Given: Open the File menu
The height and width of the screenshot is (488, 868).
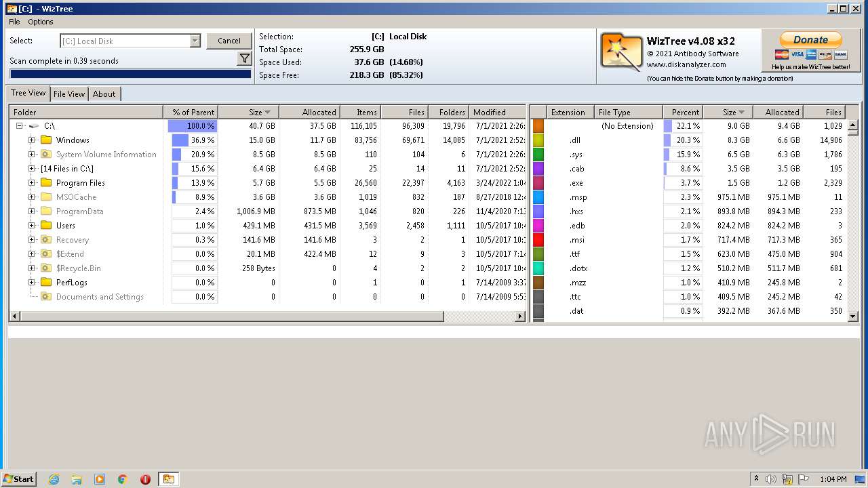Looking at the screenshot, I should [x=14, y=22].
